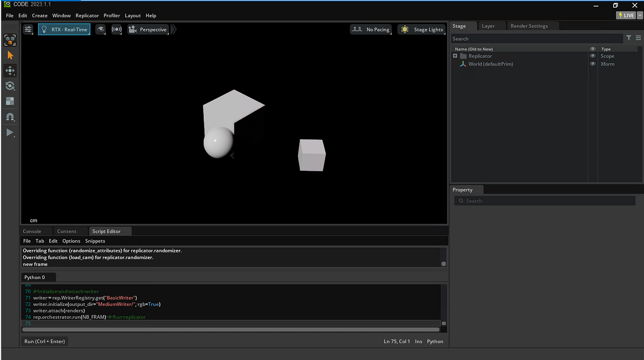
Task: Open the viewport settings icon
Action: tap(28, 29)
